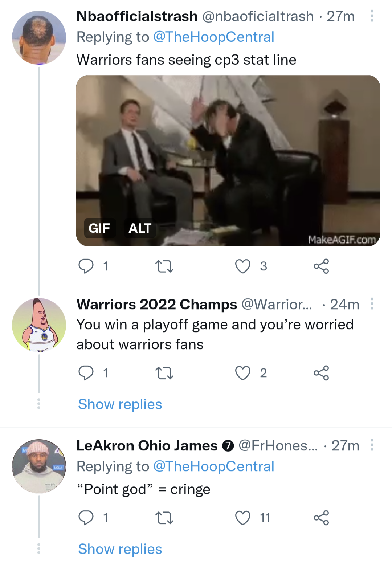This screenshot has width=392, height=571.
Task: Retweet the Nbaofficialstrash GIF tweet
Action: tap(164, 266)
